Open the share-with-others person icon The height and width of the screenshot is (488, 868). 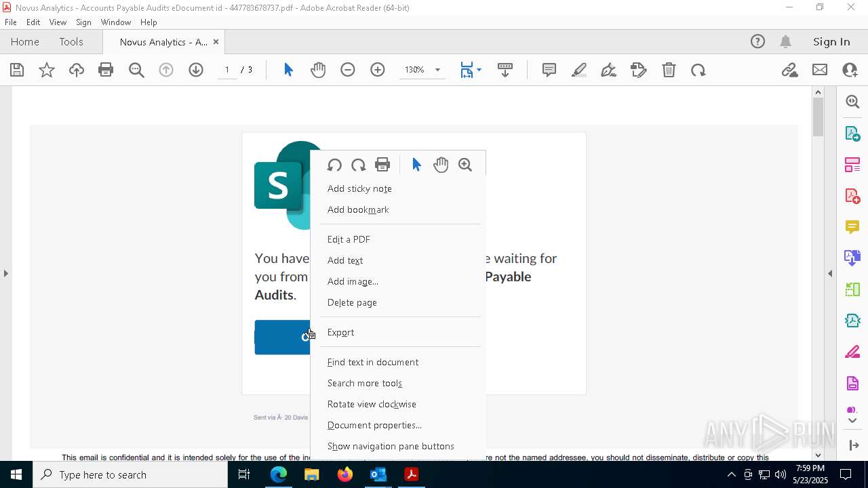pyautogui.click(x=850, y=70)
